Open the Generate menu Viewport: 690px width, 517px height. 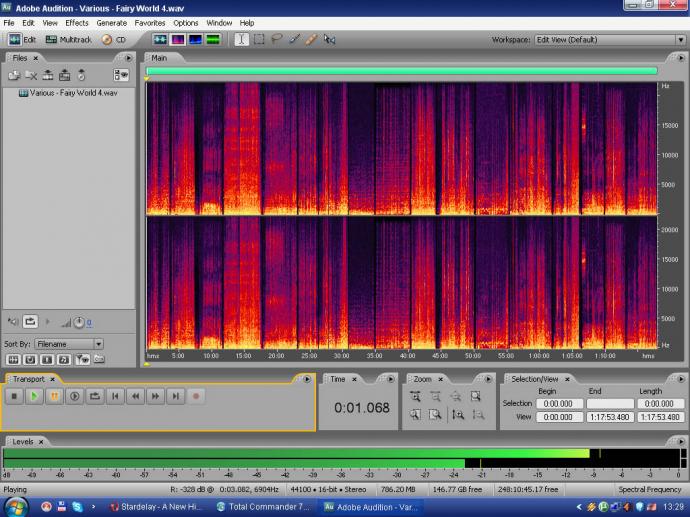tap(112, 23)
